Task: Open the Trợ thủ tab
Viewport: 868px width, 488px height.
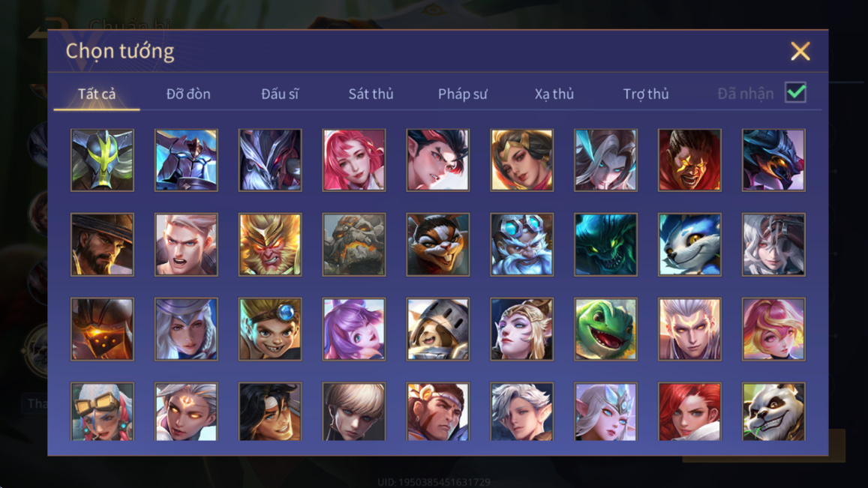Action: click(x=646, y=94)
